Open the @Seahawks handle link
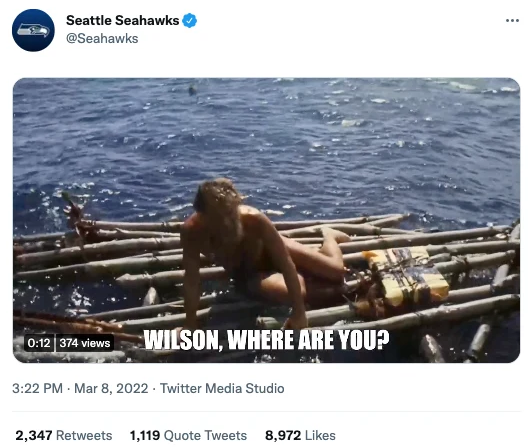 (x=102, y=38)
